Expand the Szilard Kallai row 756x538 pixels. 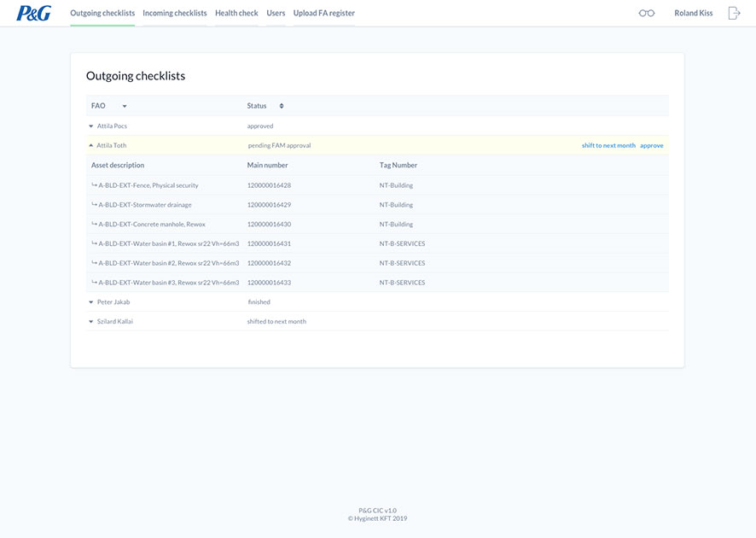coord(90,321)
